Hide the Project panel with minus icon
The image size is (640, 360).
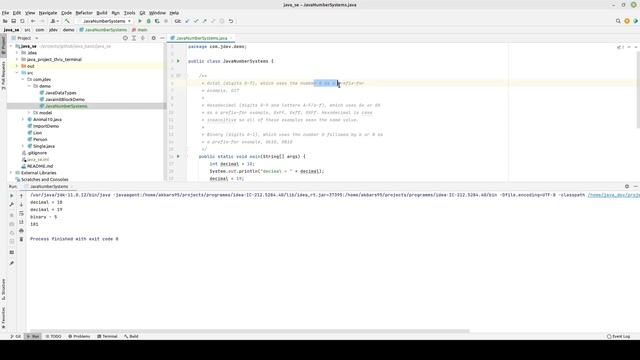click(162, 38)
